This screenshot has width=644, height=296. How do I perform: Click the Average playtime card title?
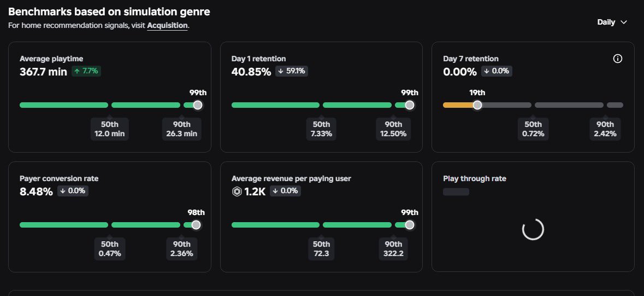coord(51,59)
